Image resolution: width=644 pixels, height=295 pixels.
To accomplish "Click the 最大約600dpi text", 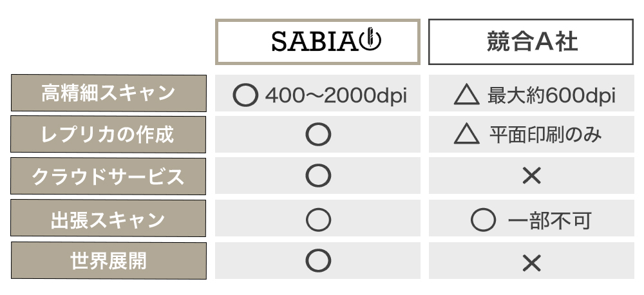I will 551,97.
